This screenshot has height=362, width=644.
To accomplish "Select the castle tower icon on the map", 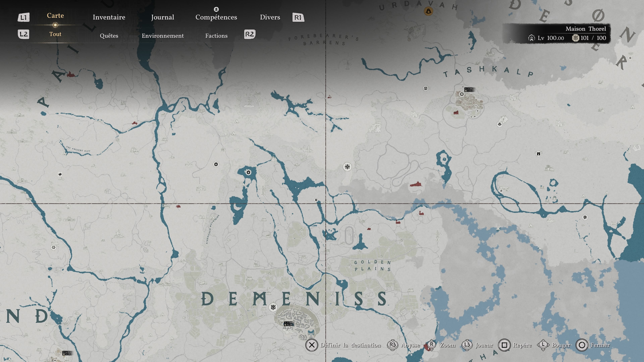I will [539, 154].
